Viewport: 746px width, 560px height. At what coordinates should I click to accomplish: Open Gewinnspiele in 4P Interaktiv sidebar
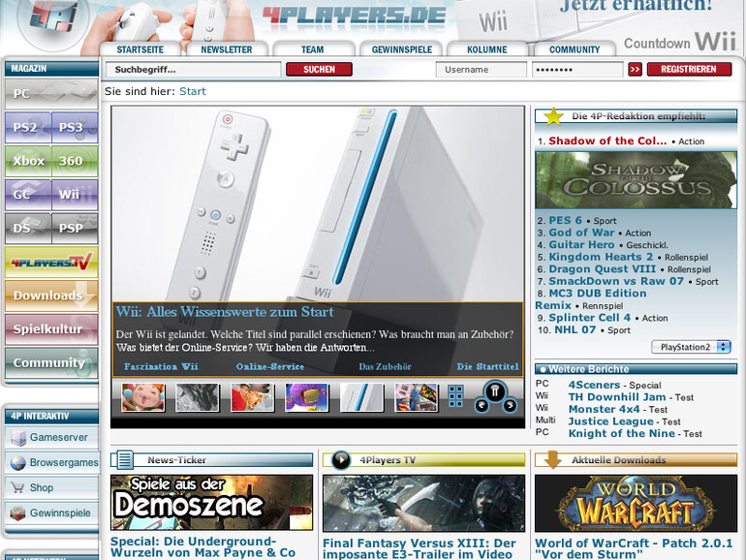coord(51,513)
